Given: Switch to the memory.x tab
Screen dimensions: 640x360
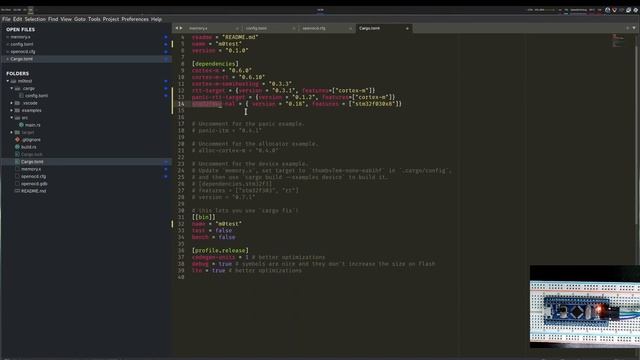Looking at the screenshot, I should tap(198, 28).
